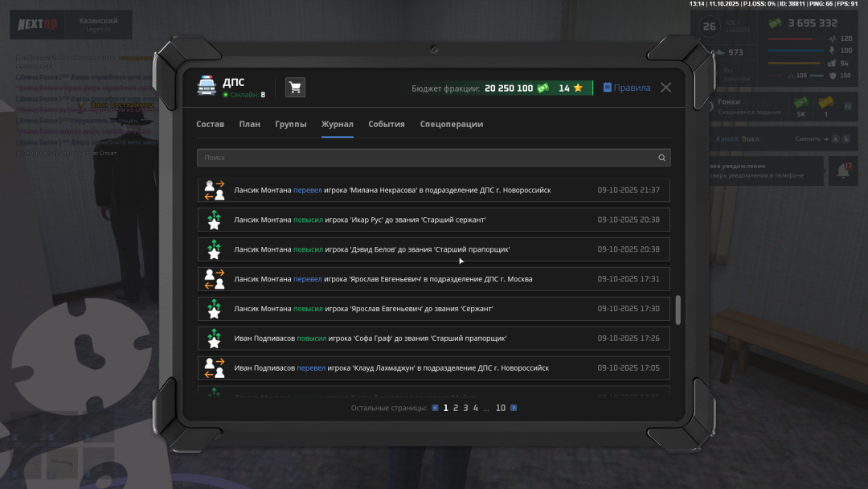Switch to the Состав tab
This screenshot has height=489, width=868.
210,125
